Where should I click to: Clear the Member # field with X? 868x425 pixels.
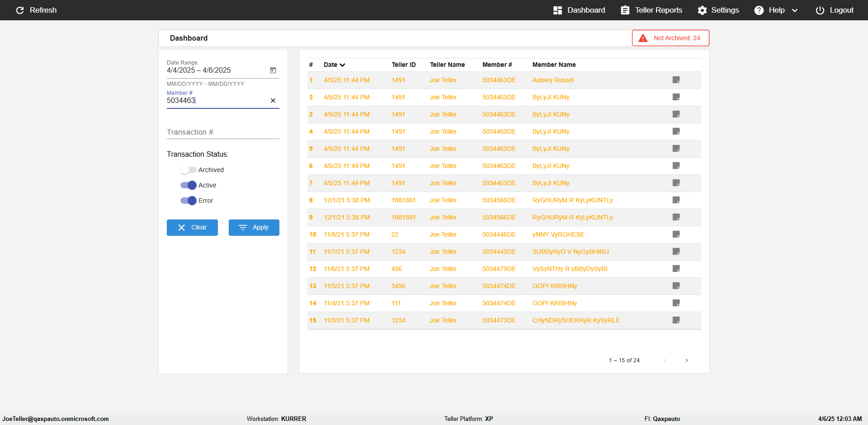point(273,101)
